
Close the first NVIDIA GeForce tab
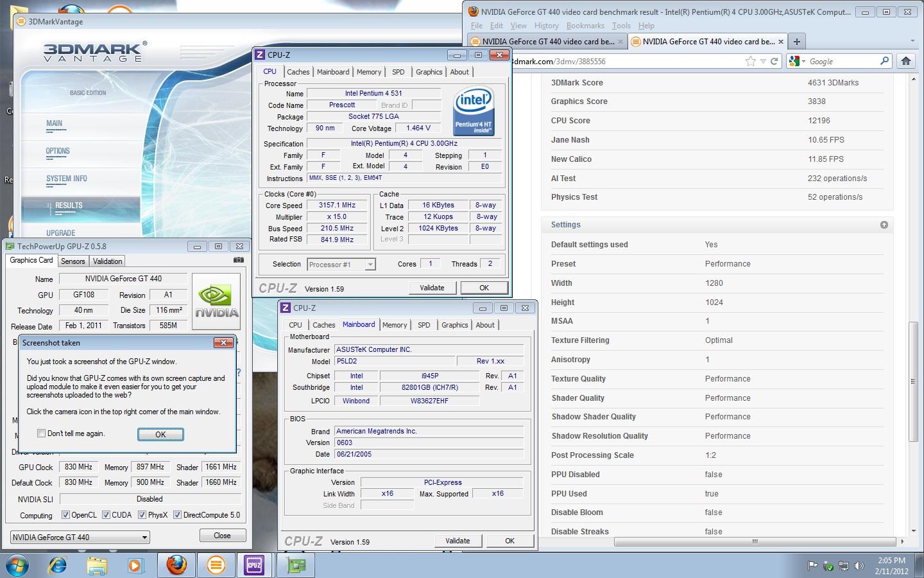pyautogui.click(x=620, y=42)
